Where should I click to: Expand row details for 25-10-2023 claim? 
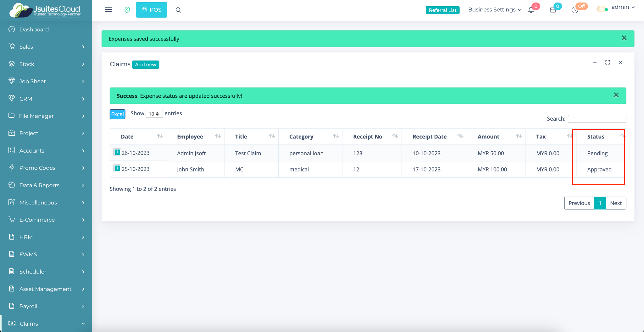click(x=117, y=168)
